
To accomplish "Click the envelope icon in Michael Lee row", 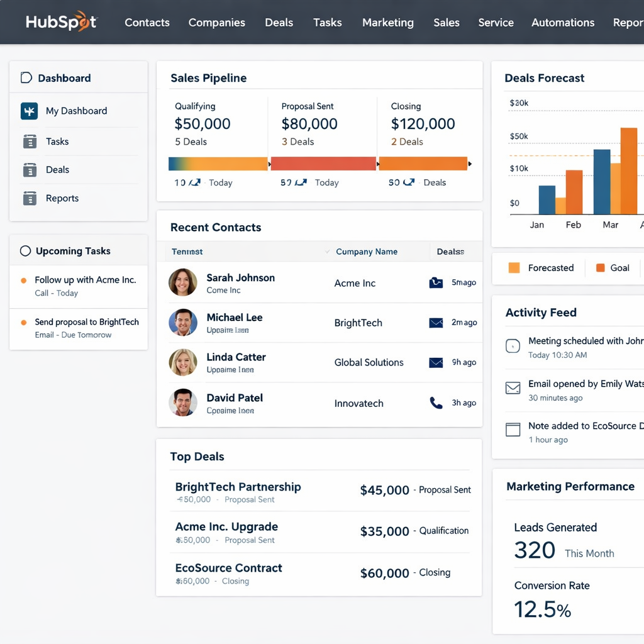I will click(436, 323).
